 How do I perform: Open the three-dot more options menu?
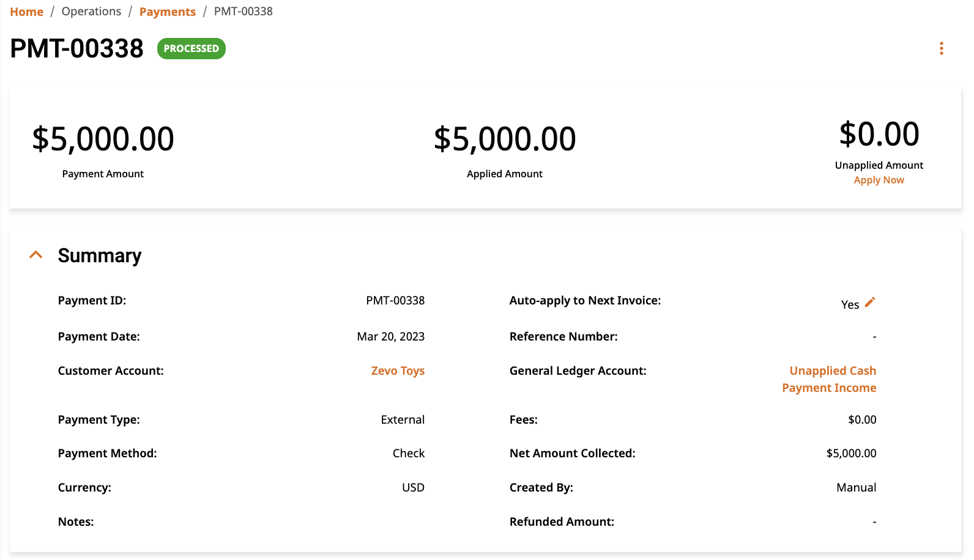pos(941,48)
